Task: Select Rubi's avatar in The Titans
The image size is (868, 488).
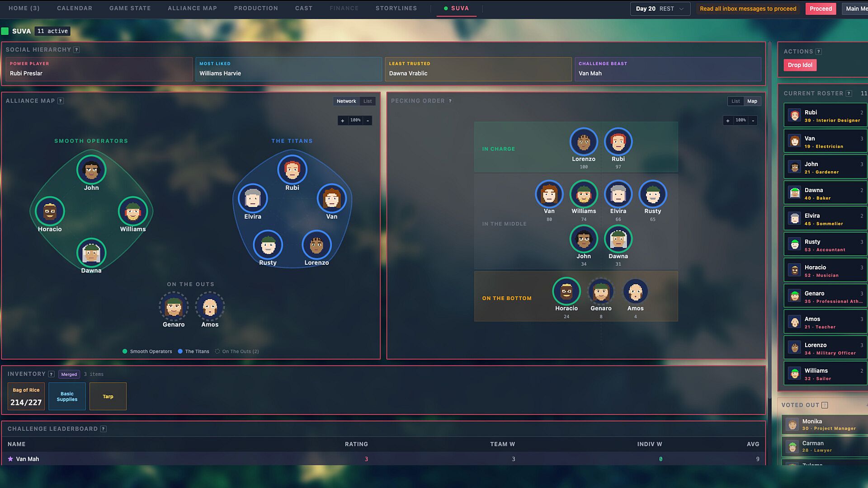Action: 292,170
